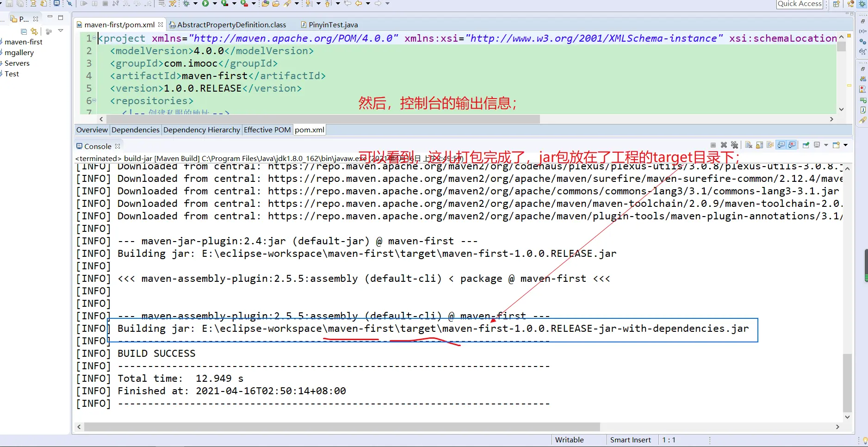Open the Coverage button dropdown arrow

[x=234, y=4]
